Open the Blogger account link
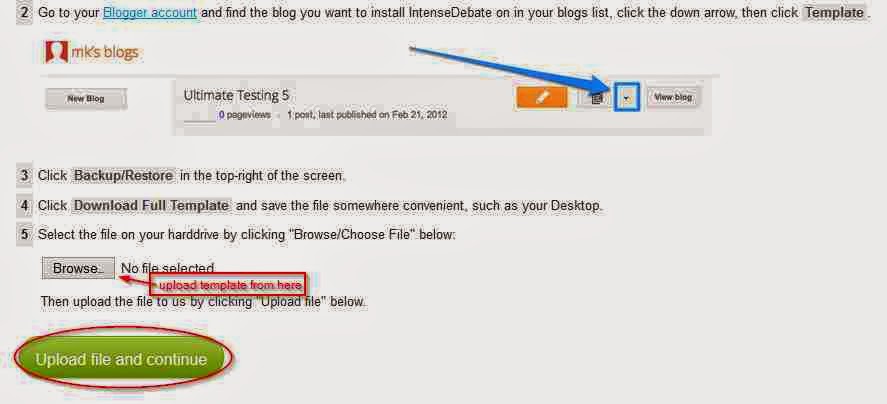This screenshot has width=887, height=404. click(150, 12)
